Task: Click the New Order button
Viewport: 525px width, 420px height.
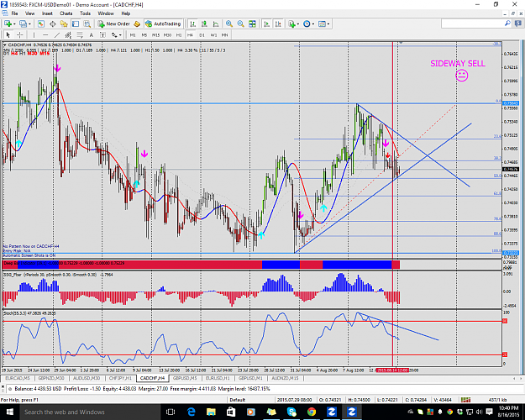Action: coord(114,24)
